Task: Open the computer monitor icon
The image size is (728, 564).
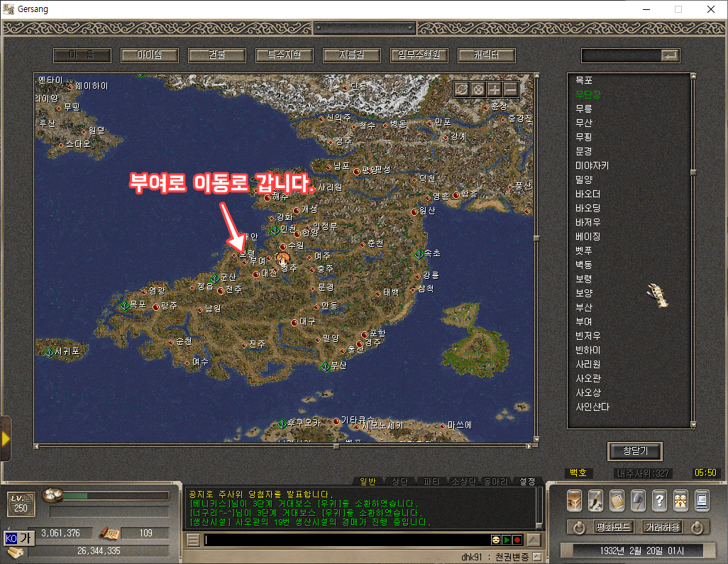Action: coord(702,501)
